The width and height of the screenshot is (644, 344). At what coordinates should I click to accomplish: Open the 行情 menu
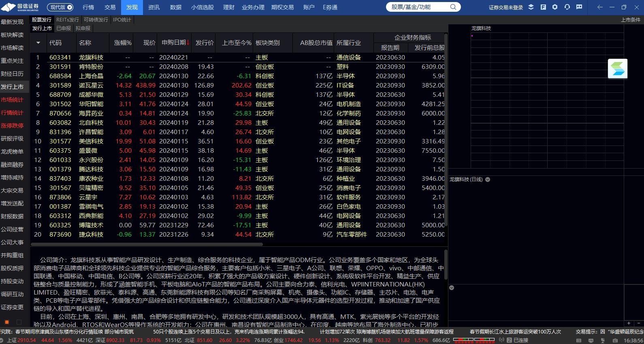(x=88, y=7)
